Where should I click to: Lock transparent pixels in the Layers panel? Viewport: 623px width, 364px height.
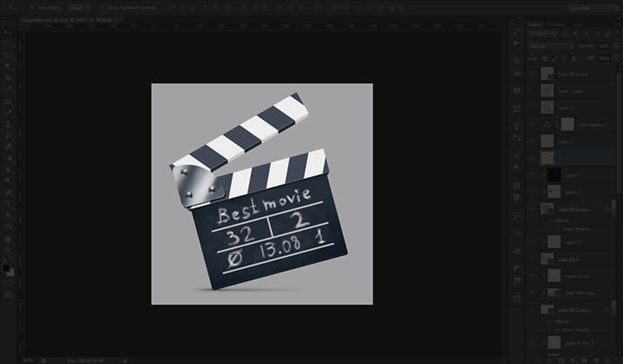click(545, 59)
